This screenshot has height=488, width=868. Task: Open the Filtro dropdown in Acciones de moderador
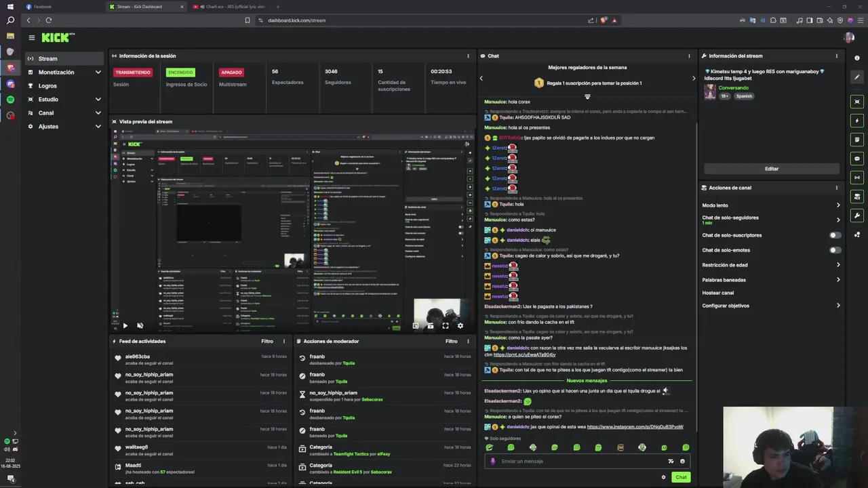tap(451, 342)
